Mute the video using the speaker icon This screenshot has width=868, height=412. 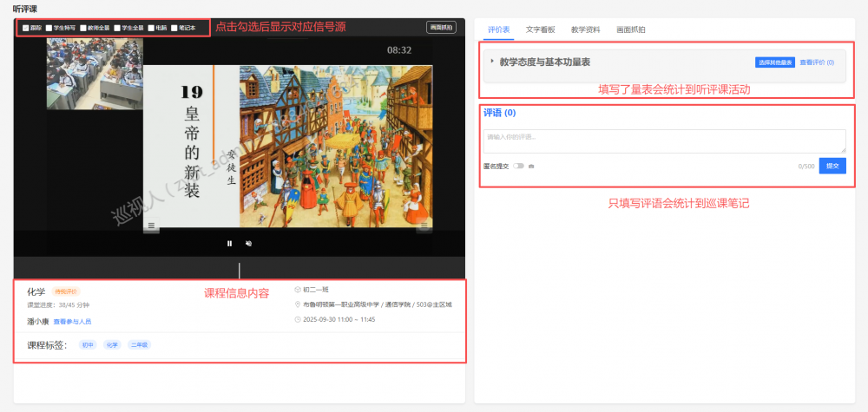point(248,244)
